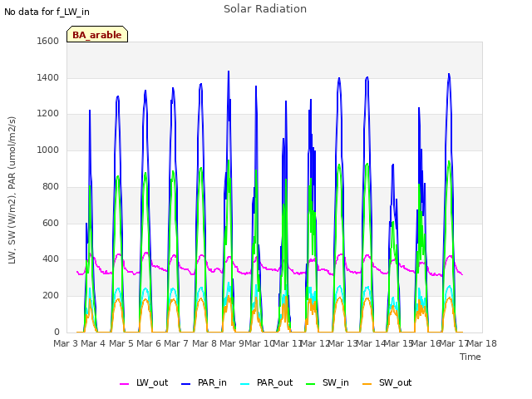Click the 0 y-axis tick label
This screenshot has width=532, height=399.
pos(57,332)
